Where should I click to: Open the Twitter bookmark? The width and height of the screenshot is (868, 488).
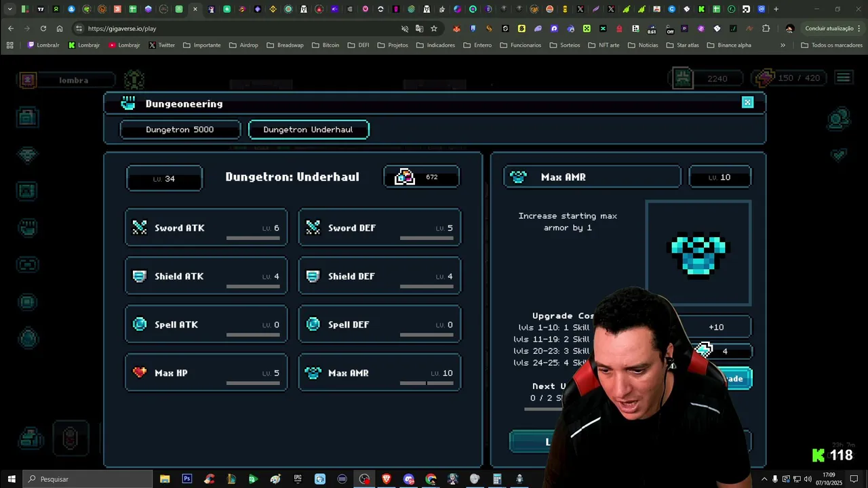pyautogui.click(x=161, y=45)
